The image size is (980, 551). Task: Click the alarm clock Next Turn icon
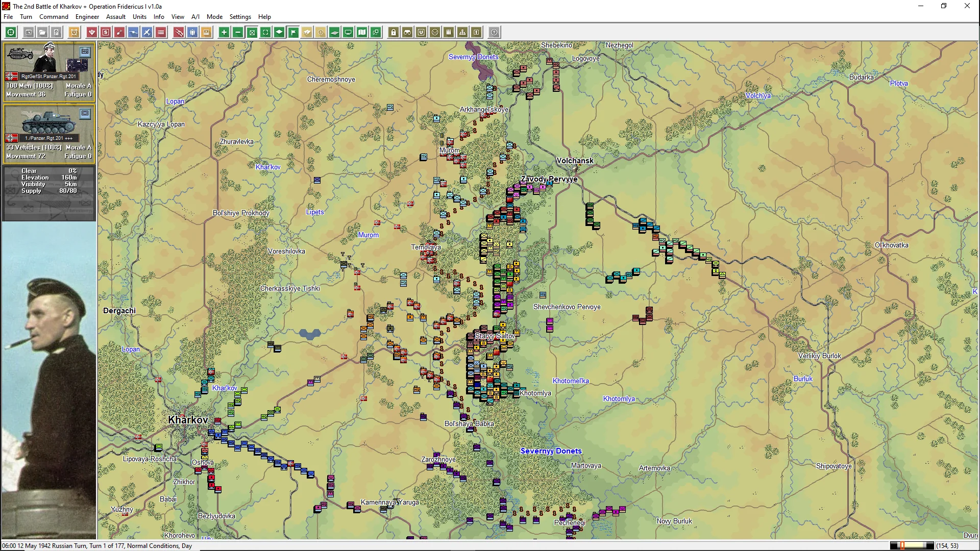(74, 32)
